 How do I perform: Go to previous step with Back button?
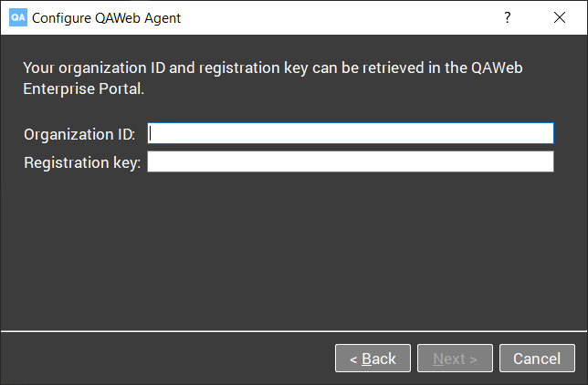(373, 359)
